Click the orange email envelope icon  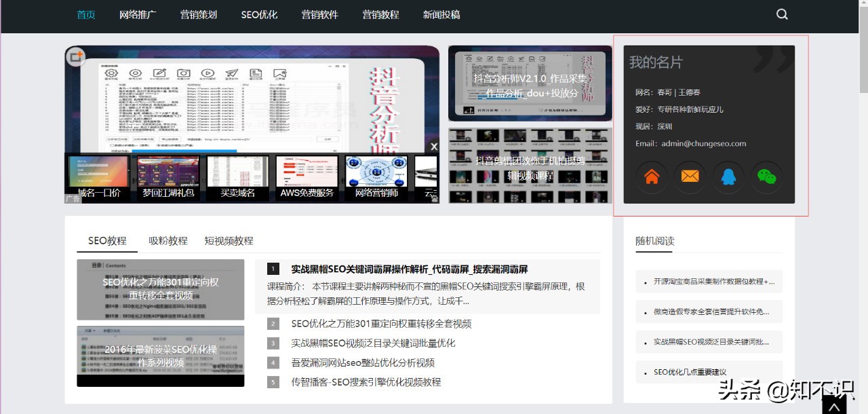(x=690, y=176)
